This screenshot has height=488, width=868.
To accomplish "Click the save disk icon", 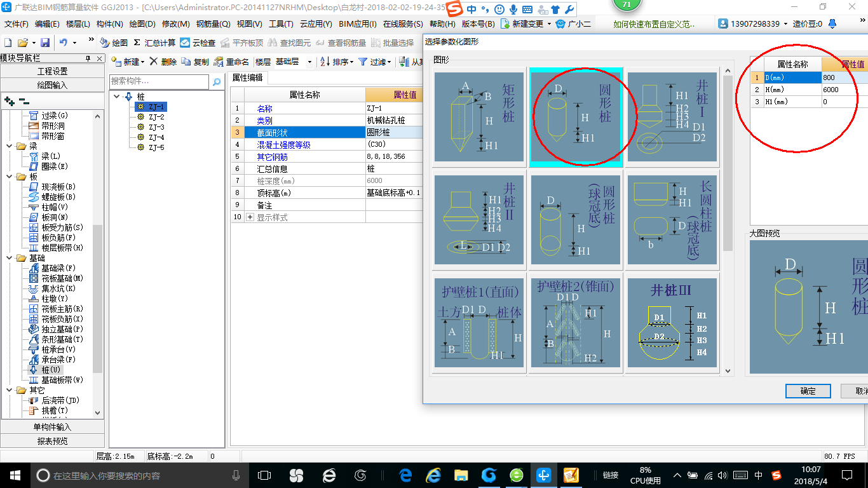I will pyautogui.click(x=45, y=43).
